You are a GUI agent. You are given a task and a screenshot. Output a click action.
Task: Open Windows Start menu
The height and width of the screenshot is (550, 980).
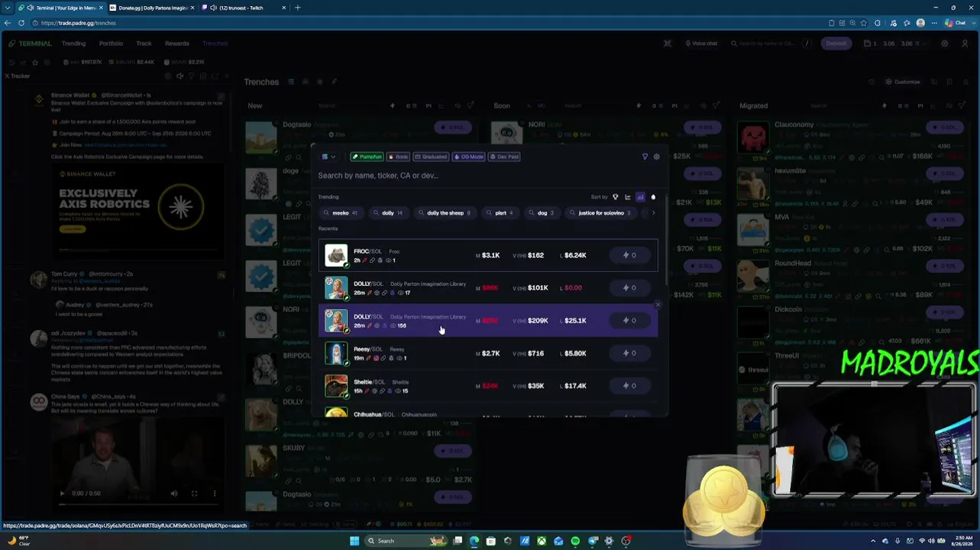click(354, 541)
